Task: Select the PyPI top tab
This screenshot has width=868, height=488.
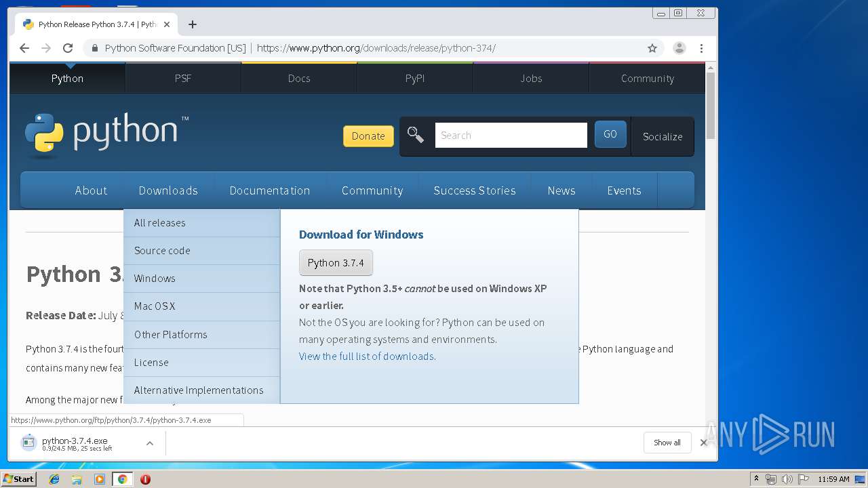Action: (x=415, y=78)
